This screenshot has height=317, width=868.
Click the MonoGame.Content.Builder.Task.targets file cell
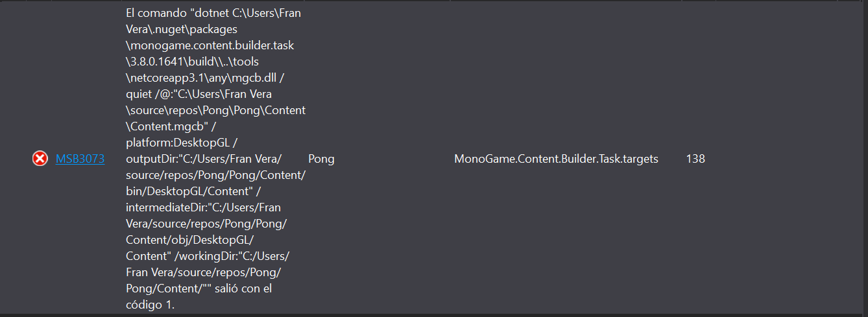(x=556, y=159)
